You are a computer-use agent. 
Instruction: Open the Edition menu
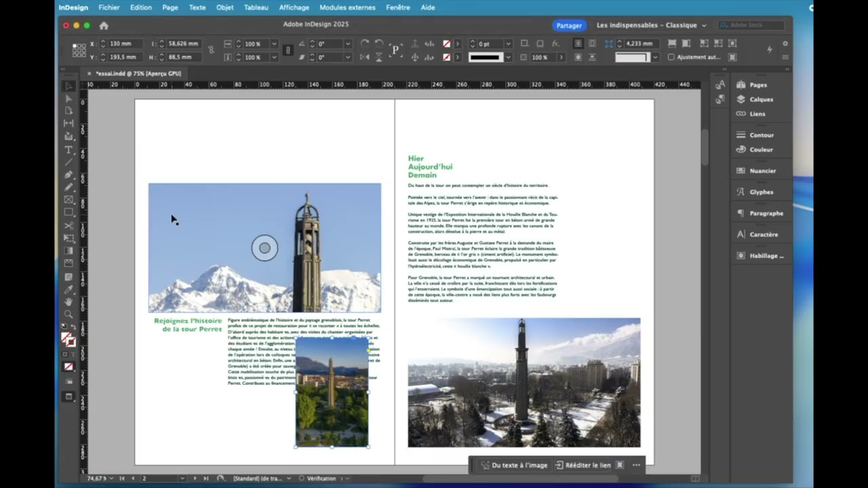click(141, 7)
